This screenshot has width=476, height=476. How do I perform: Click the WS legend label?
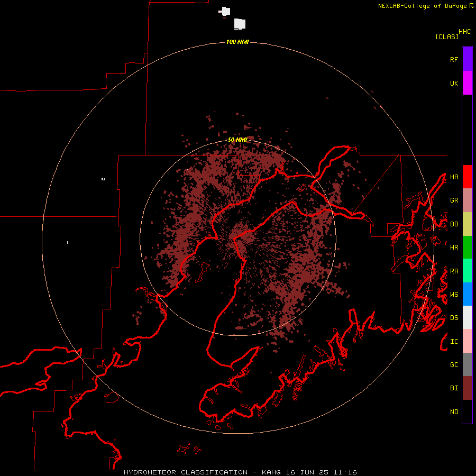coord(454,295)
